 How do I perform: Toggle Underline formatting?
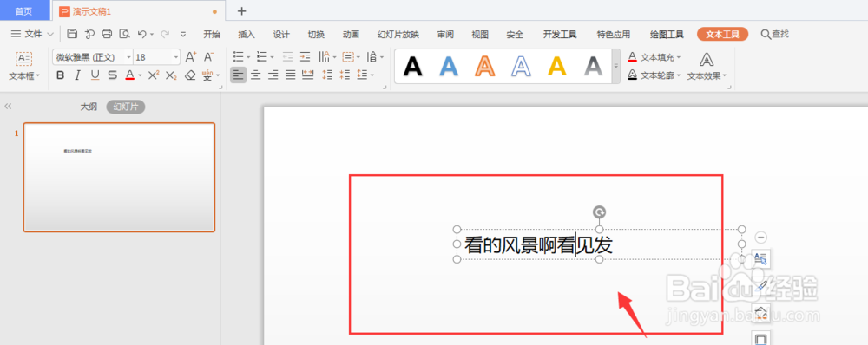[95, 75]
